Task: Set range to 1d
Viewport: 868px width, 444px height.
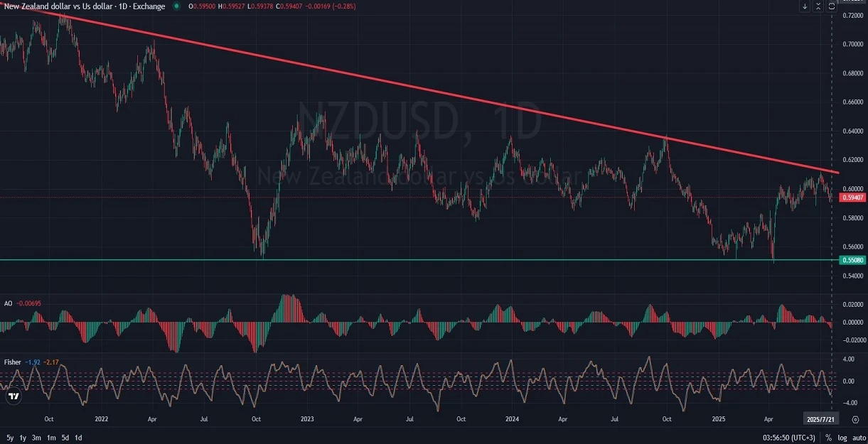Action: click(x=78, y=438)
